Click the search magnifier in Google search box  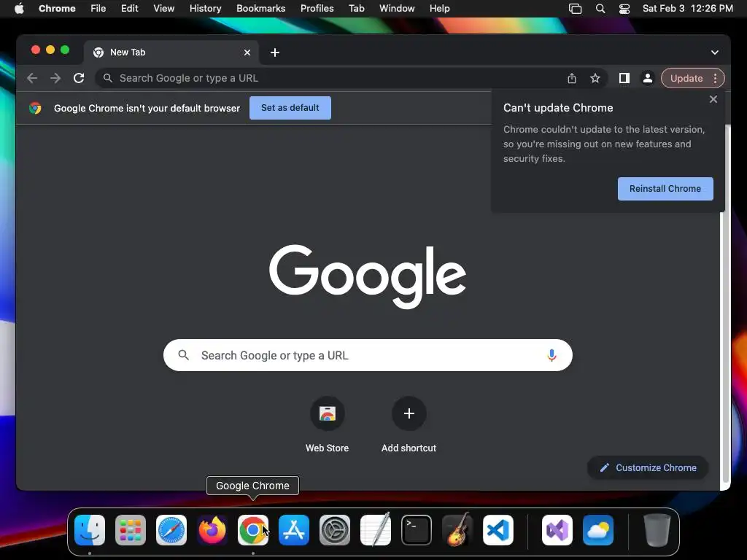coord(183,355)
